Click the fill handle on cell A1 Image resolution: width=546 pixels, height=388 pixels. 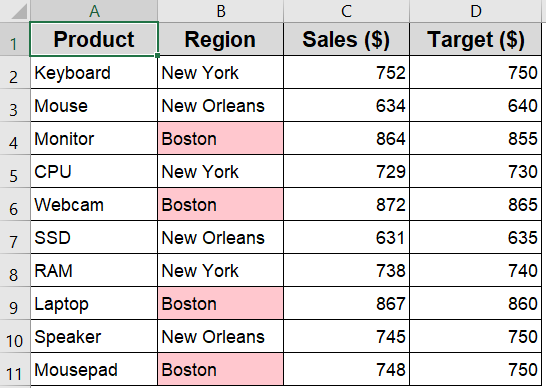158,55
